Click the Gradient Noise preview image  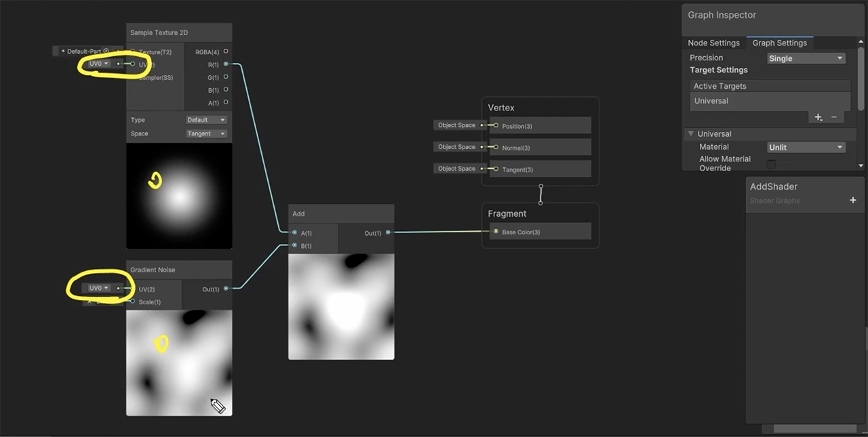179,362
